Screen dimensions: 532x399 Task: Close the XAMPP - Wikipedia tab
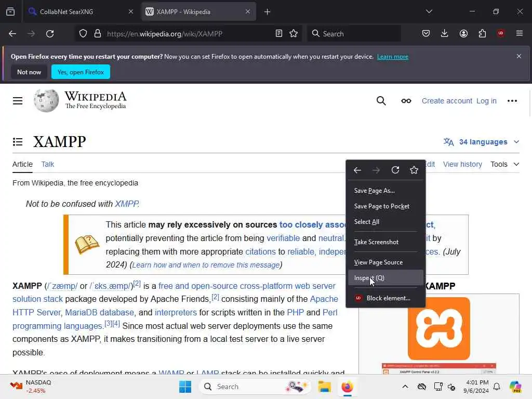(248, 11)
